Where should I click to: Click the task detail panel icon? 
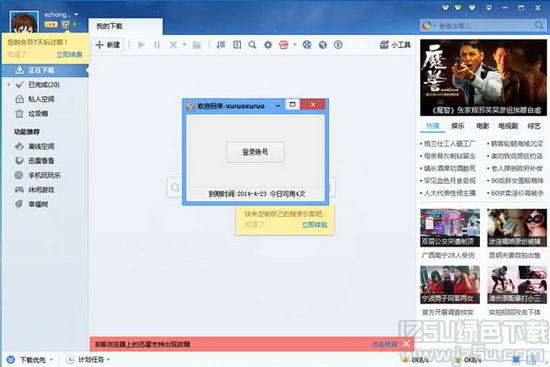pos(237,45)
